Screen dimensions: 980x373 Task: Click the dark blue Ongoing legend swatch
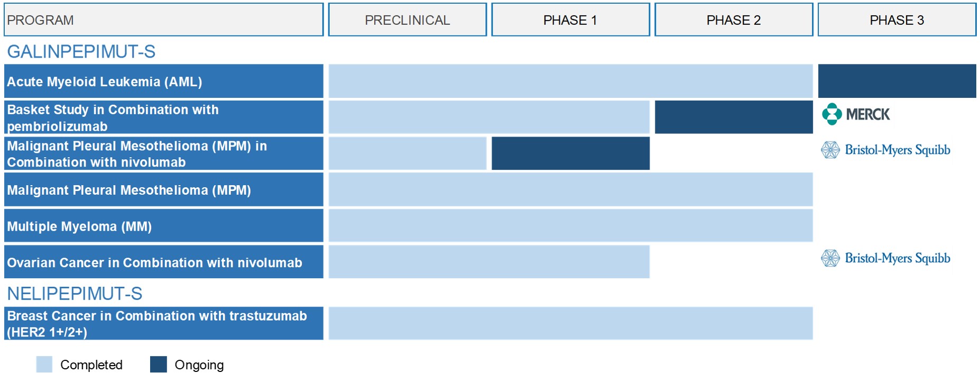click(158, 365)
